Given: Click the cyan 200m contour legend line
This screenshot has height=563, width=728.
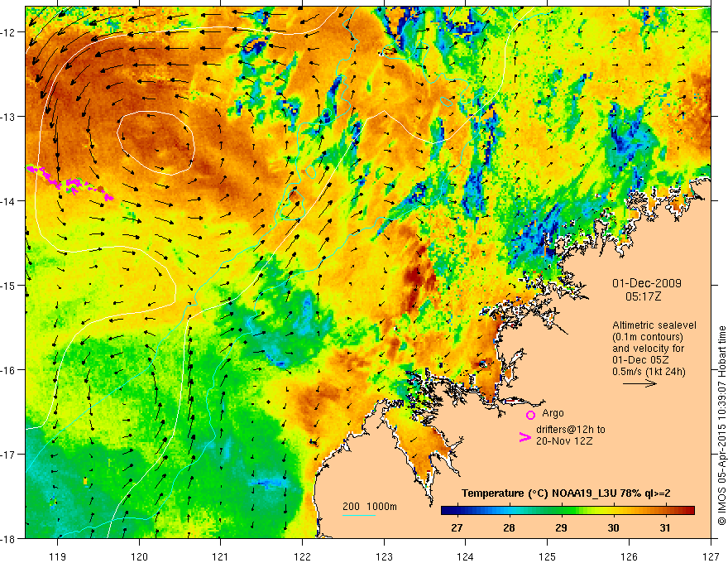Looking at the screenshot, I should (359, 515).
